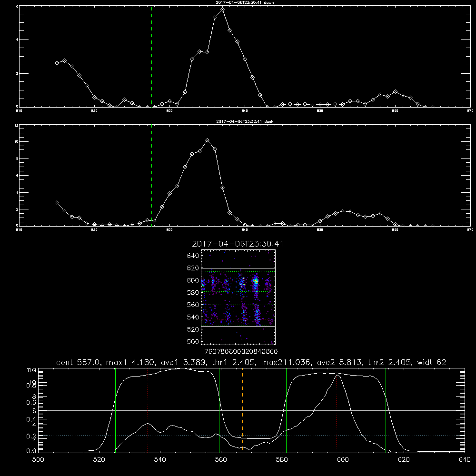476x476 pixels.
Task: Click the peak of the bottom plot's right profile curve
Action: [337, 375]
